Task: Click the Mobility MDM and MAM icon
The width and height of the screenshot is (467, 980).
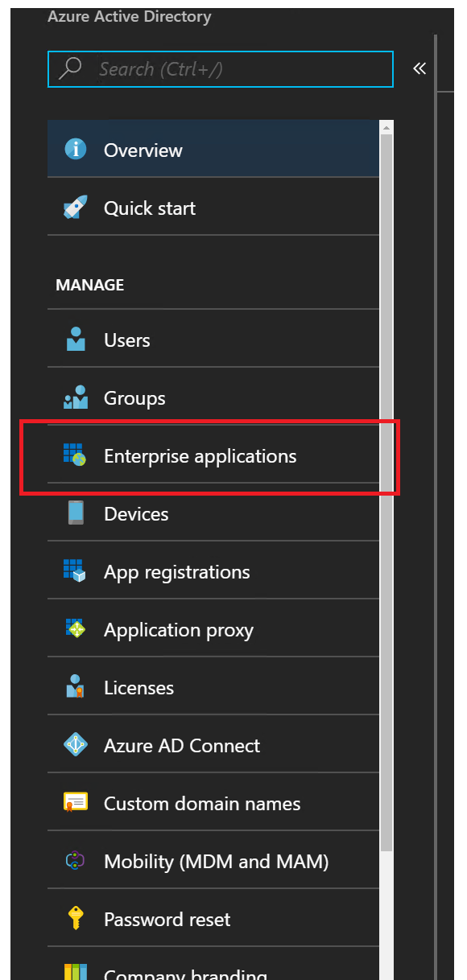Action: point(76,861)
